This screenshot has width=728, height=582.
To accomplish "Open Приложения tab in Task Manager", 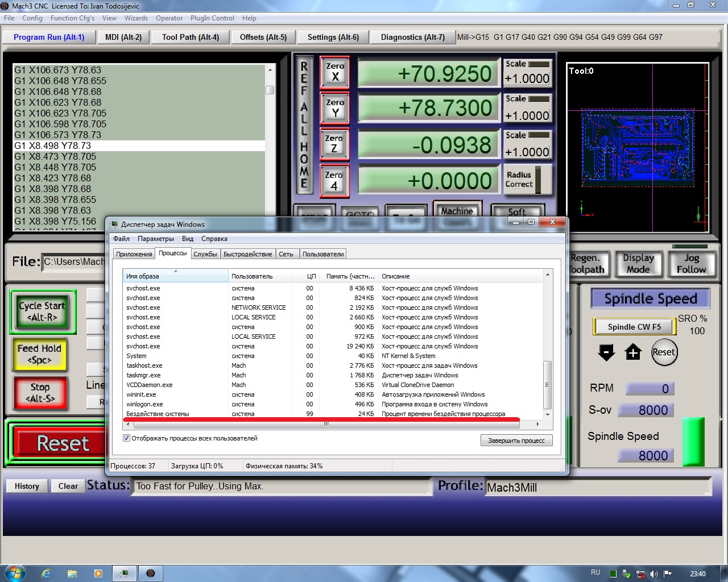I will point(134,254).
